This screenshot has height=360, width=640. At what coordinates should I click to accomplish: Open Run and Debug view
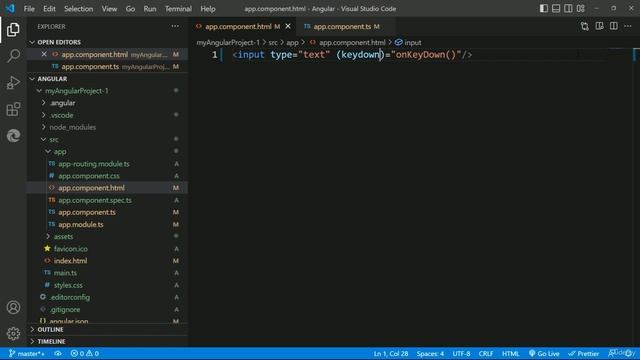(x=13, y=82)
